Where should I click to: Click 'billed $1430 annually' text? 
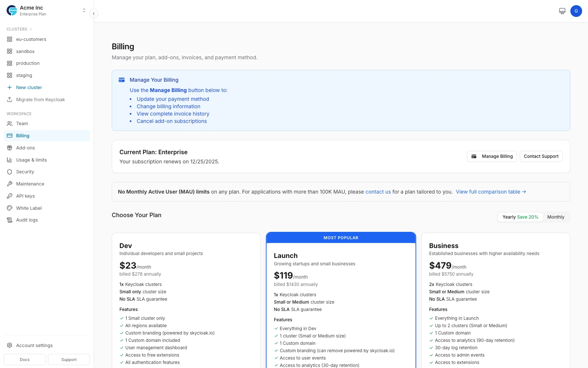[x=296, y=284]
